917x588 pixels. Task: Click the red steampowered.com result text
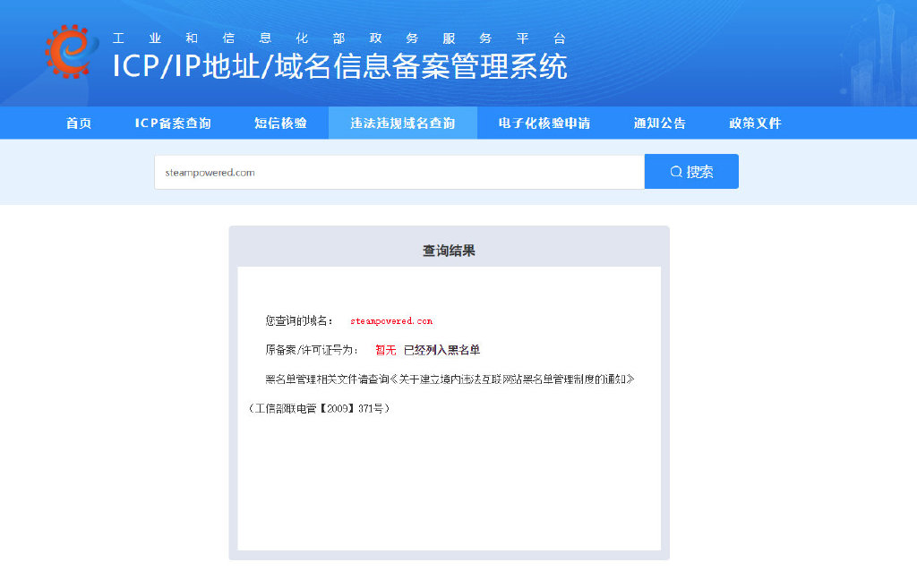pos(391,321)
